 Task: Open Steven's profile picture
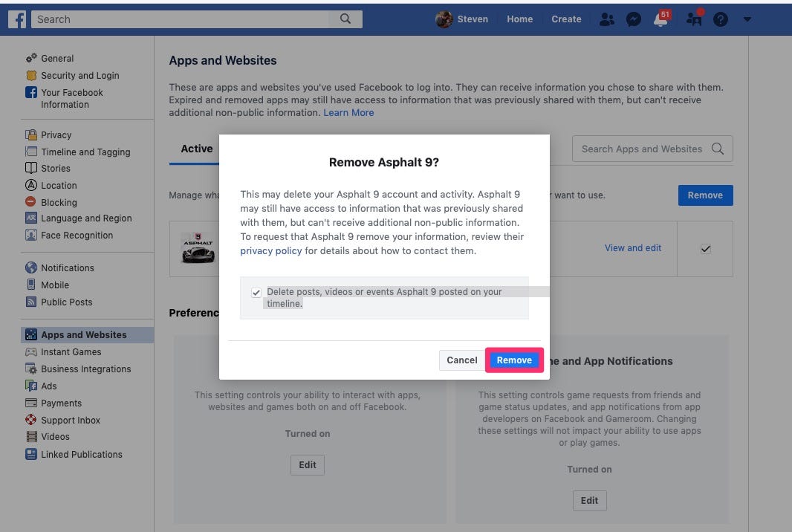pyautogui.click(x=444, y=19)
